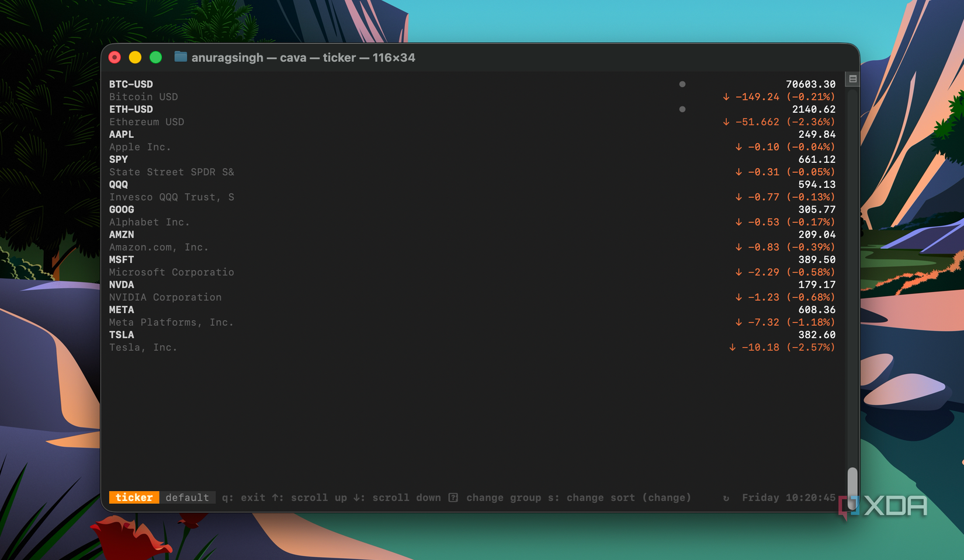The width and height of the screenshot is (964, 560).
Task: Click the green zoom window button
Action: [155, 57]
